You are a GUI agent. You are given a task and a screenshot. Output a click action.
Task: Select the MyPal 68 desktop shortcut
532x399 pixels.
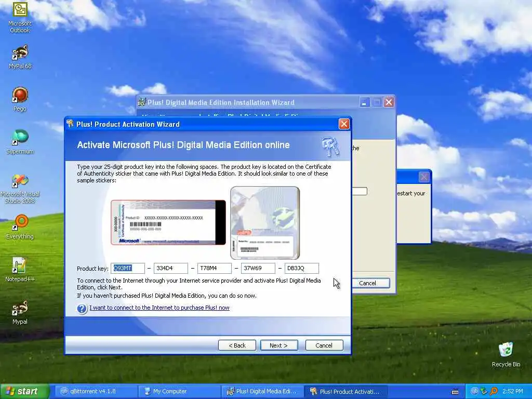tap(20, 57)
